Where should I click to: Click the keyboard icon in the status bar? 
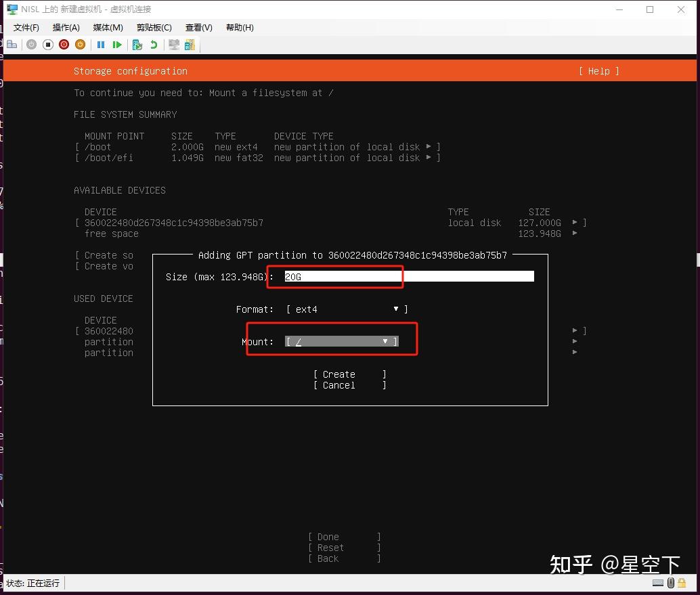658,583
